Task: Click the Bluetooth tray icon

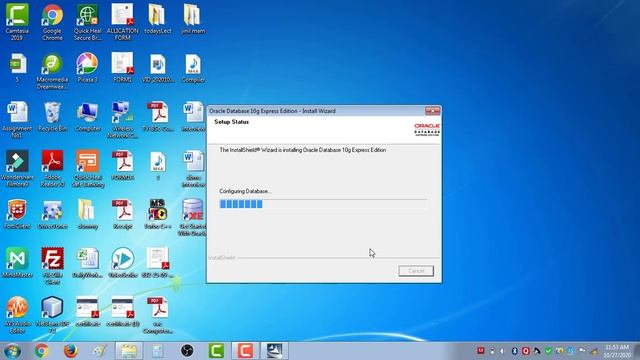Action: pyautogui.click(x=514, y=351)
